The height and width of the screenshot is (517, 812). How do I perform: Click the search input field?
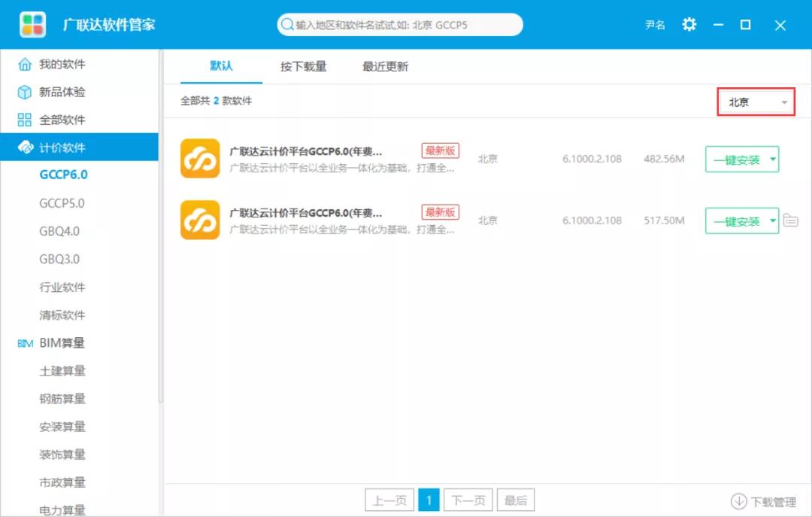click(398, 25)
